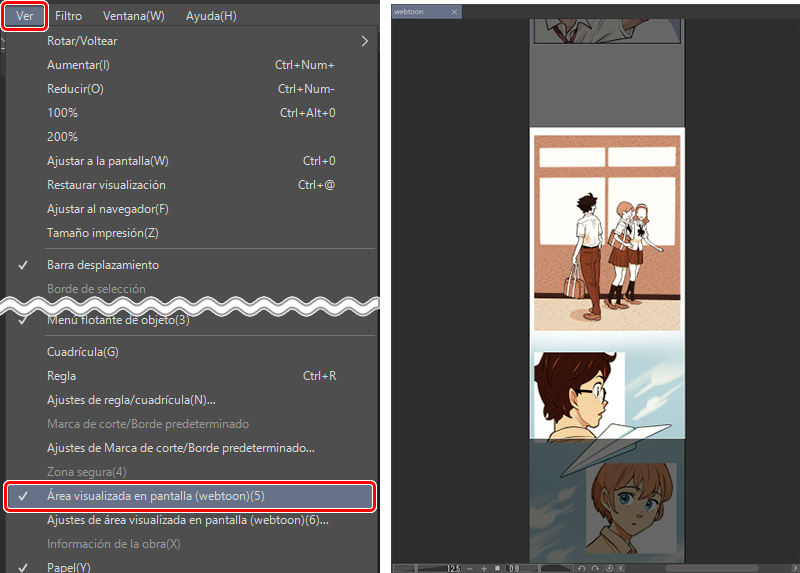Open the Ayuda(H) dropdown menu
The width and height of the screenshot is (800, 573).
(211, 16)
